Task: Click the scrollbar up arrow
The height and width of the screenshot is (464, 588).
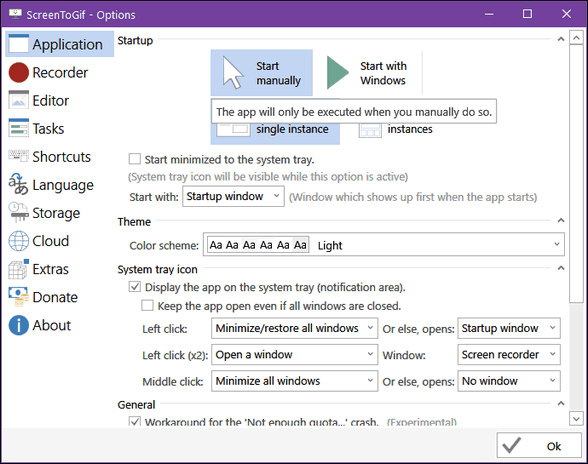Action: click(576, 38)
